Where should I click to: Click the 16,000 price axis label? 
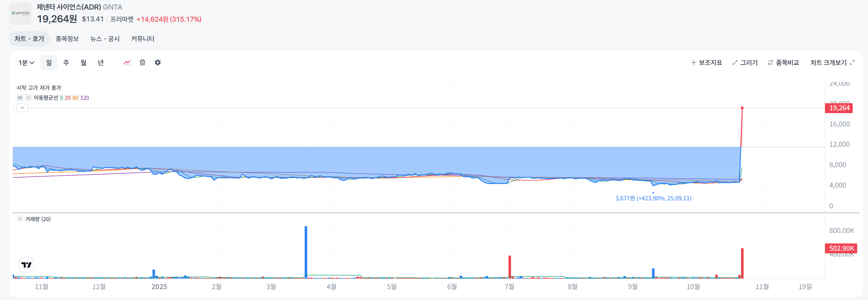839,124
